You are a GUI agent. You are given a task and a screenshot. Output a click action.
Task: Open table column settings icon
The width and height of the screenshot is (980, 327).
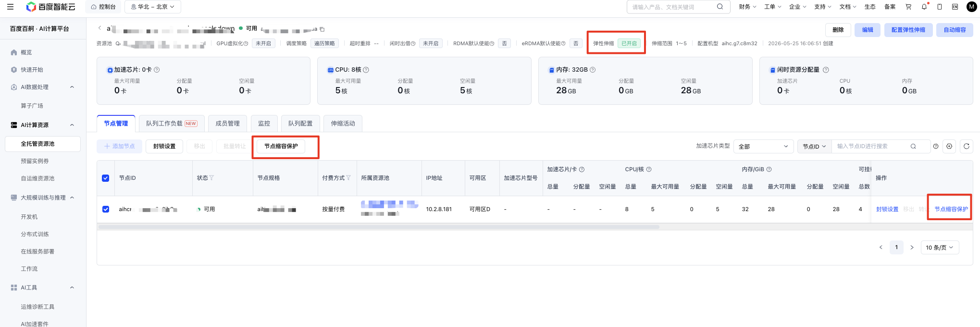pos(949,146)
